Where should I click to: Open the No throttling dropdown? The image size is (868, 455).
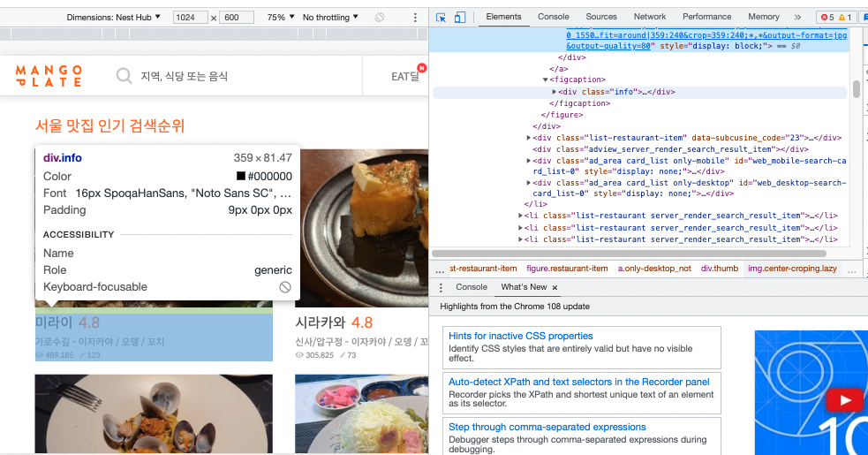330,17
